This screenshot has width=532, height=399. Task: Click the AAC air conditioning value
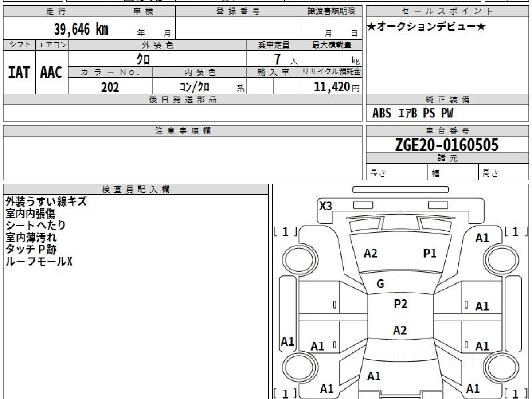(51, 73)
